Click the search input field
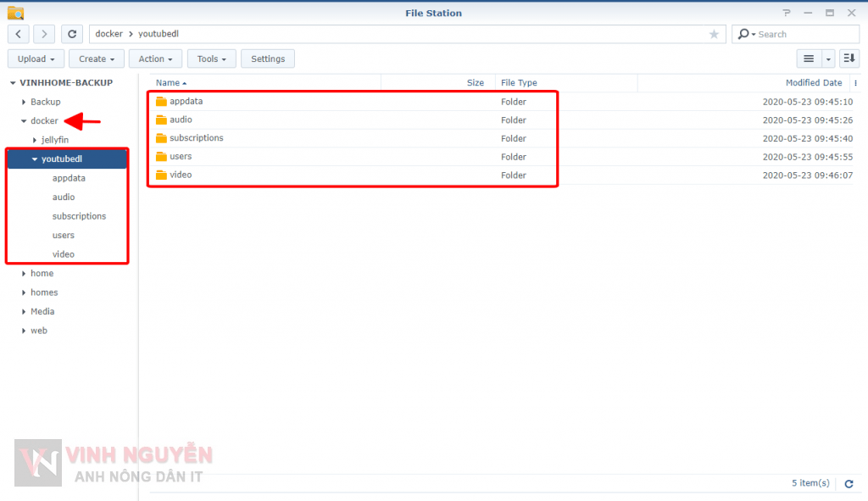 [x=805, y=34]
